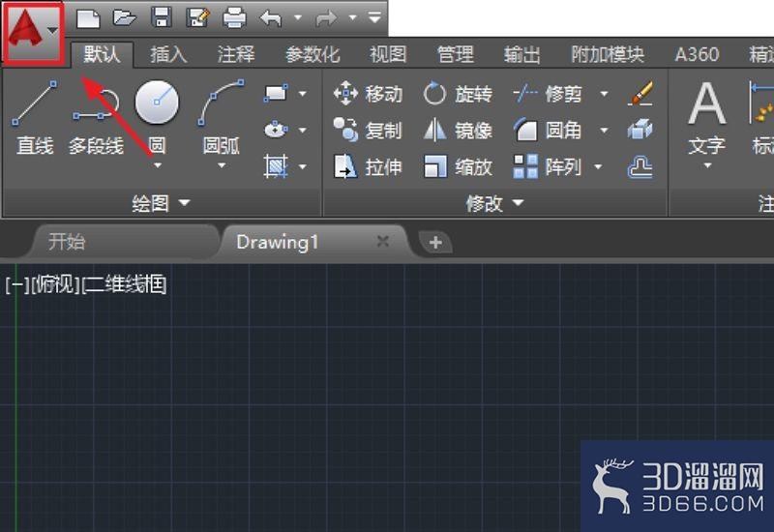Select the ellipse draw tool
This screenshot has width=774, height=532.
[x=276, y=130]
